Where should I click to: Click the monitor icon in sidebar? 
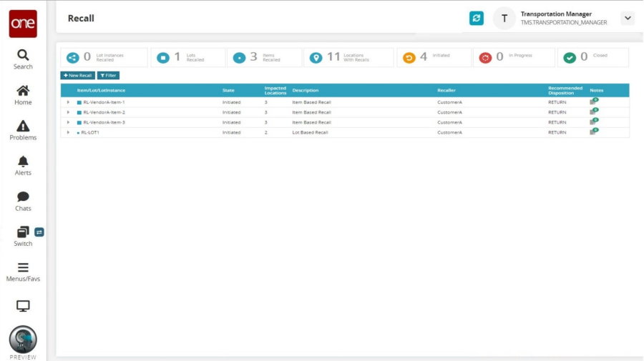point(23,306)
